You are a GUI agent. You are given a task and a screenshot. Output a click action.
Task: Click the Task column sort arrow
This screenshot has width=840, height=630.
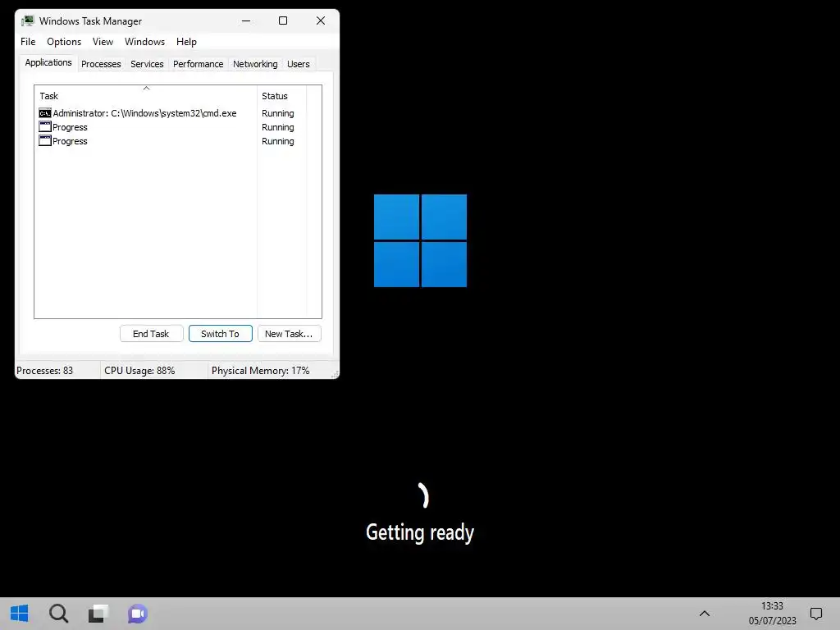point(146,89)
